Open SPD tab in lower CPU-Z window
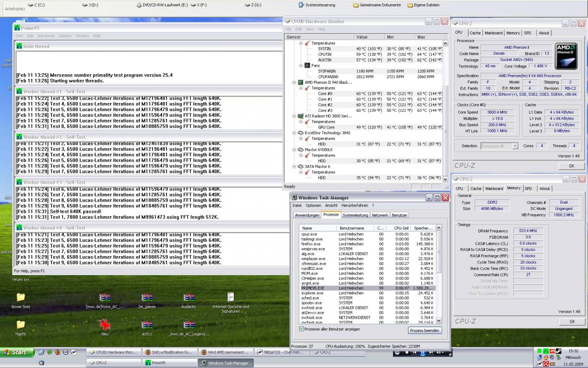 pyautogui.click(x=528, y=188)
